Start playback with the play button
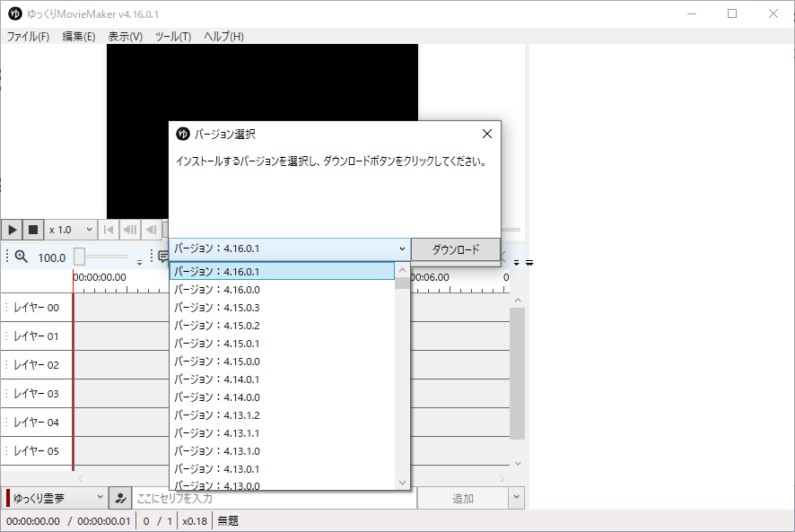 13,230
